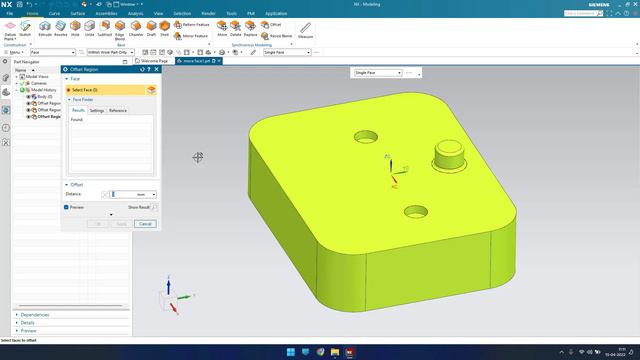Click Cancel in Offset Region dialog
The width and height of the screenshot is (640, 360).
point(145,224)
